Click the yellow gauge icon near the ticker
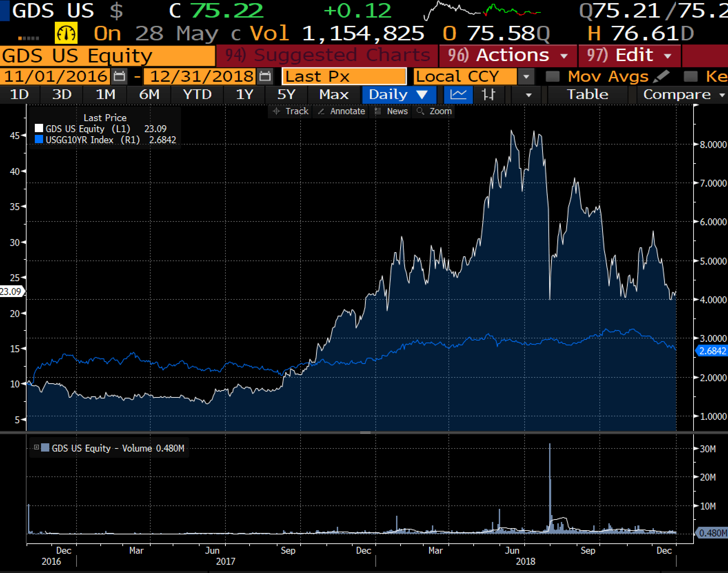 click(66, 33)
